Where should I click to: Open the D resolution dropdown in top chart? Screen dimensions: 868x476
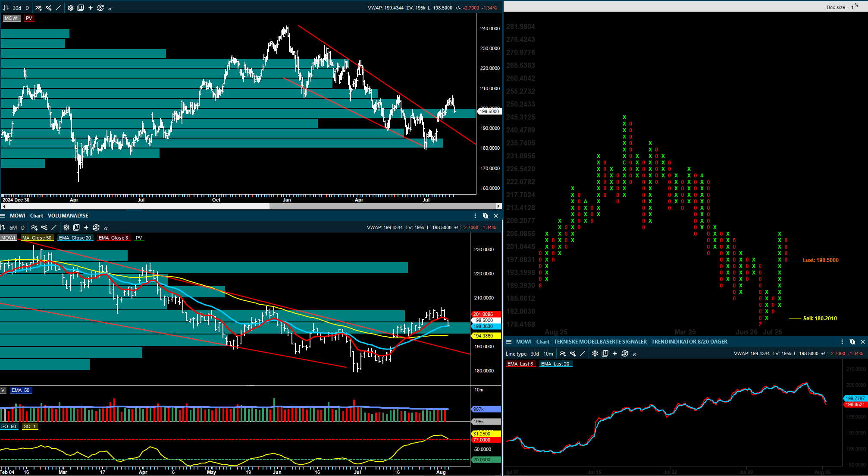pos(27,8)
